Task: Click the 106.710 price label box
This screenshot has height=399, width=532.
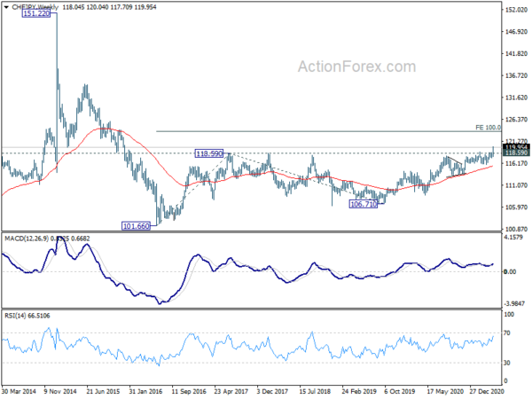Action: 364,204
